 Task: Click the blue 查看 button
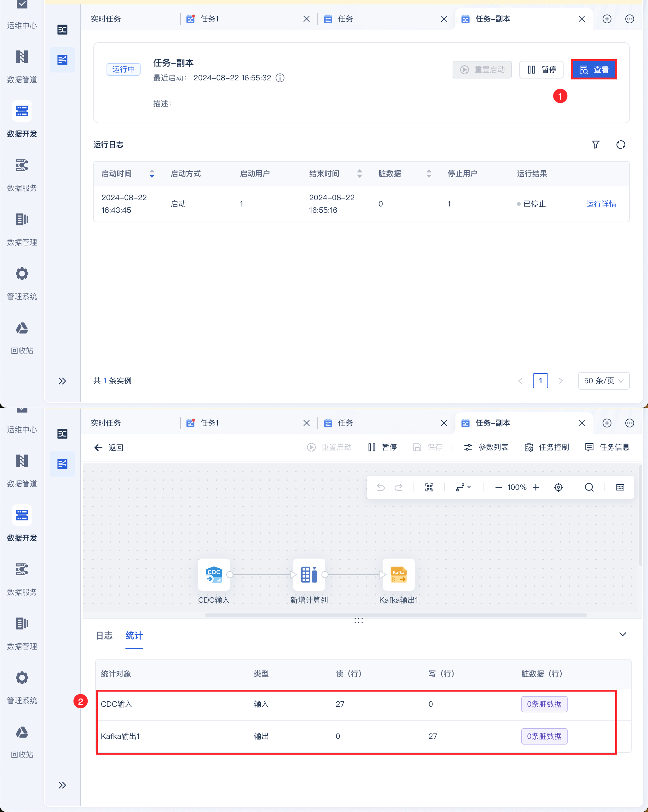click(594, 70)
